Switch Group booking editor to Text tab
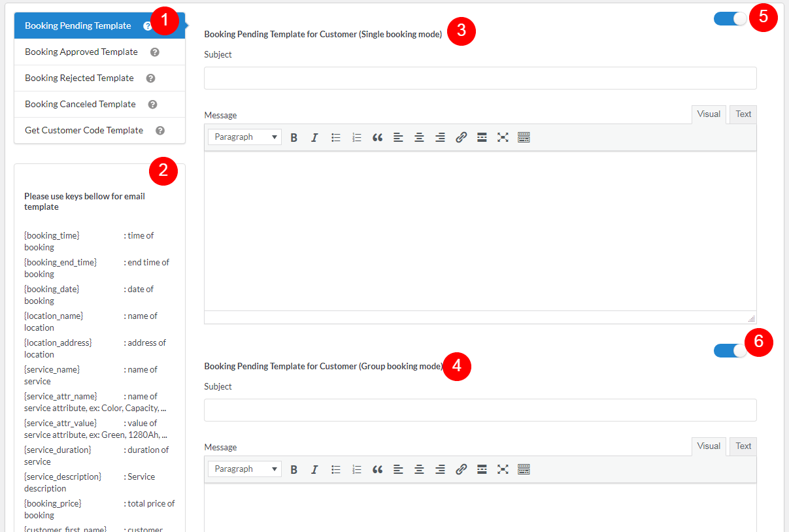This screenshot has width=789, height=532. pos(743,446)
